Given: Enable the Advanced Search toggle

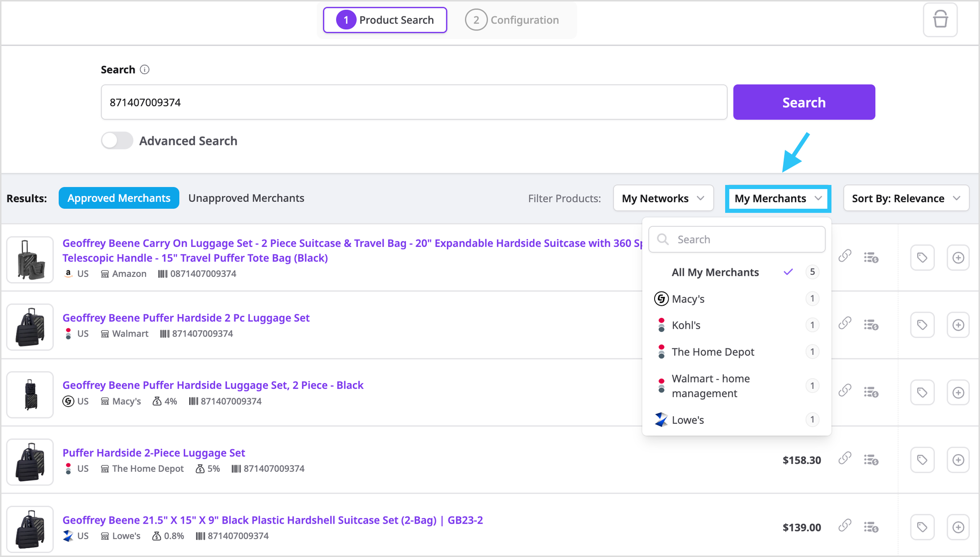Looking at the screenshot, I should coord(117,141).
